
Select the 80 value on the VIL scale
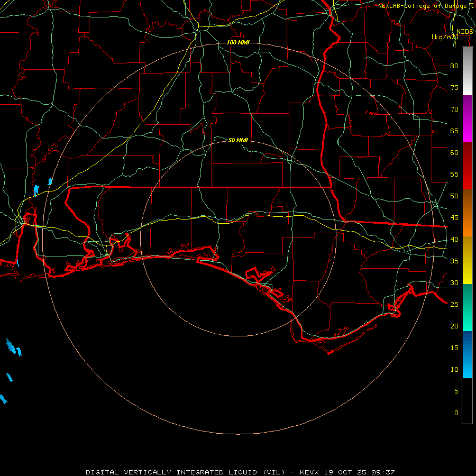454,66
